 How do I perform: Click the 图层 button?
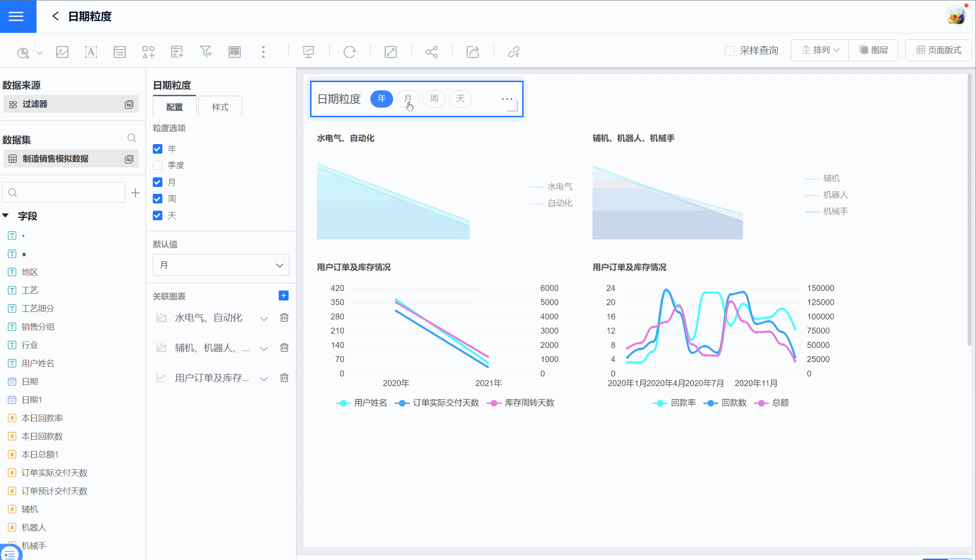pos(873,50)
